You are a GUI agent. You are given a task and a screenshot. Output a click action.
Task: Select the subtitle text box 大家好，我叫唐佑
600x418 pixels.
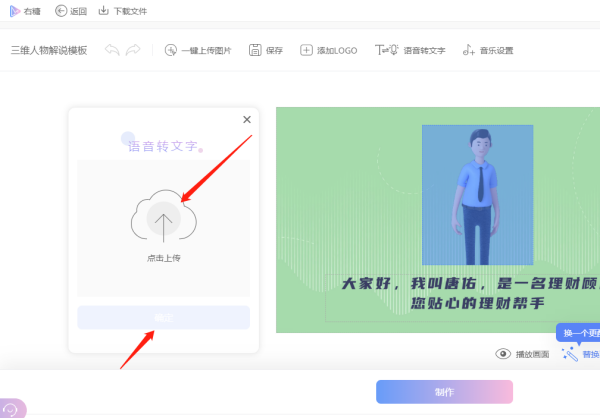(462, 298)
